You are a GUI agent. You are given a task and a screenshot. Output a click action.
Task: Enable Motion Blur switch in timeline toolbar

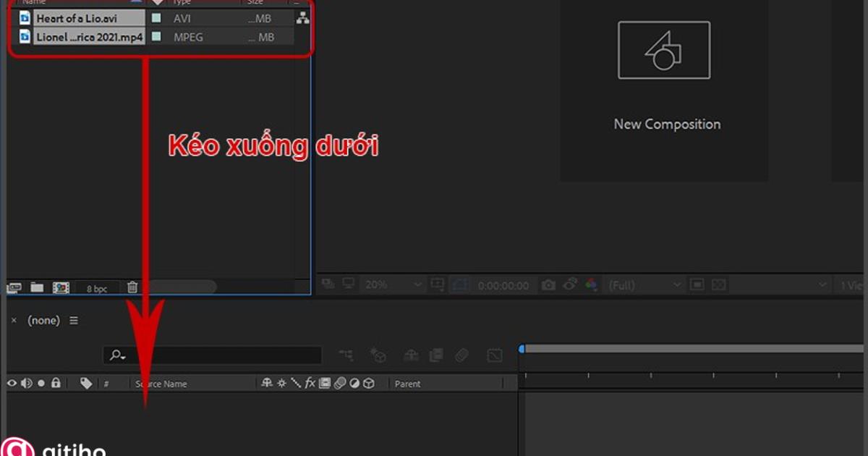[461, 355]
